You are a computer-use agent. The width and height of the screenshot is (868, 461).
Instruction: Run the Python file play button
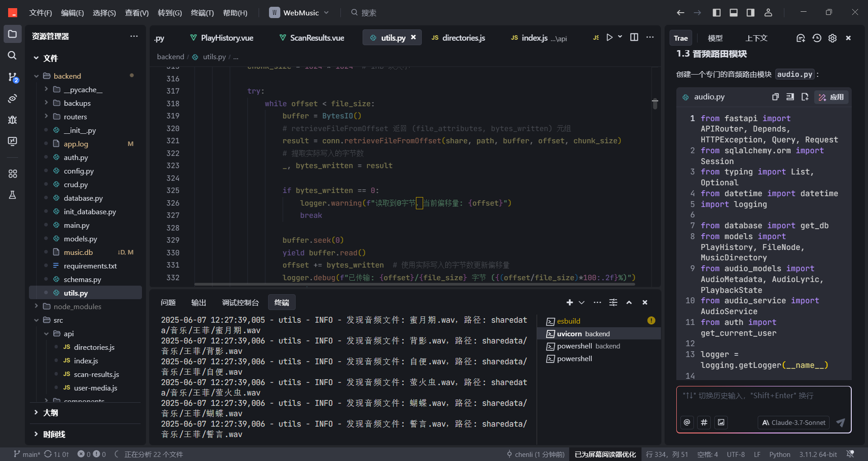coord(609,37)
